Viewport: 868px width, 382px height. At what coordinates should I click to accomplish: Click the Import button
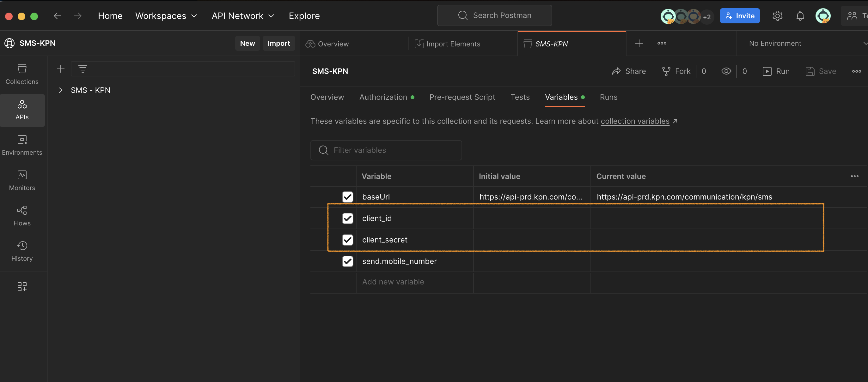(279, 43)
